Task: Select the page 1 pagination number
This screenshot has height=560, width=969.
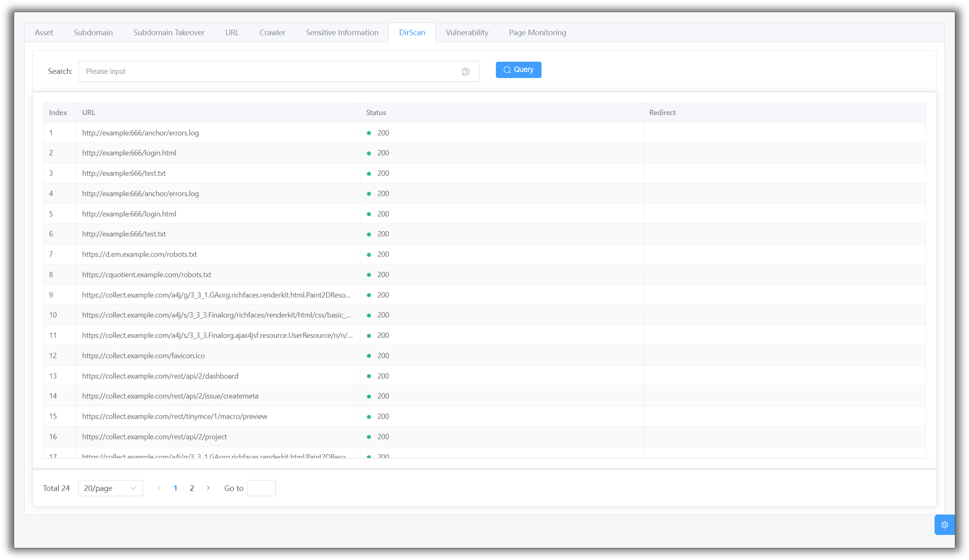Action: [175, 488]
